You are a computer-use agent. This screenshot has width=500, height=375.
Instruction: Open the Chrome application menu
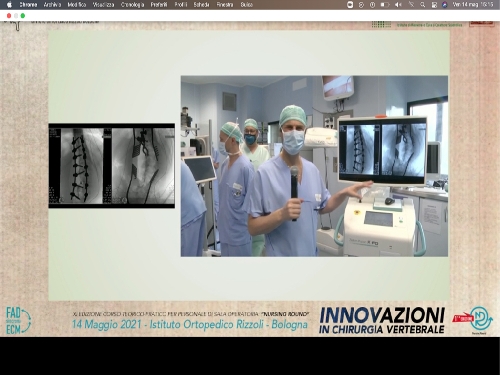28,5
